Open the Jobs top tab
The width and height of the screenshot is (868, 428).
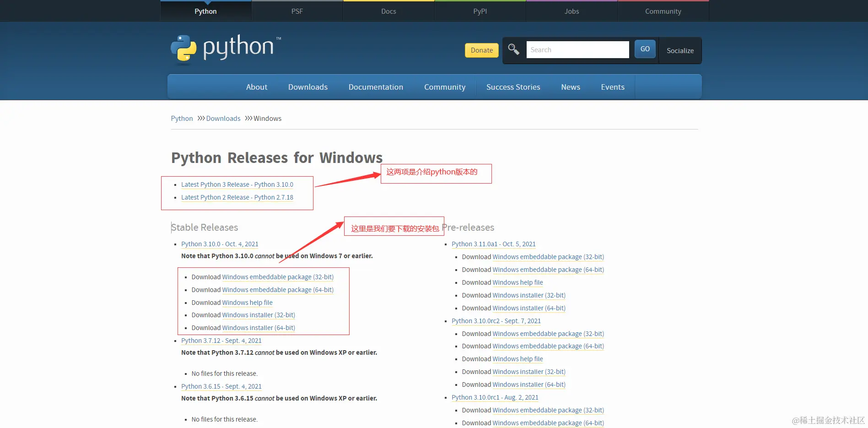tap(571, 11)
